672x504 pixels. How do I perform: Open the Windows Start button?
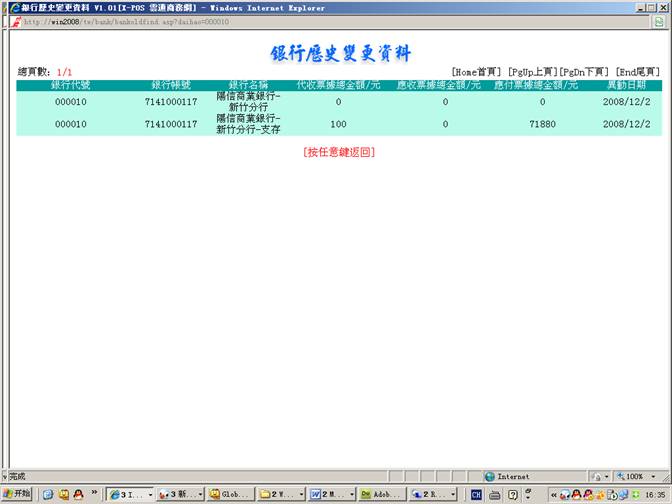point(17,494)
